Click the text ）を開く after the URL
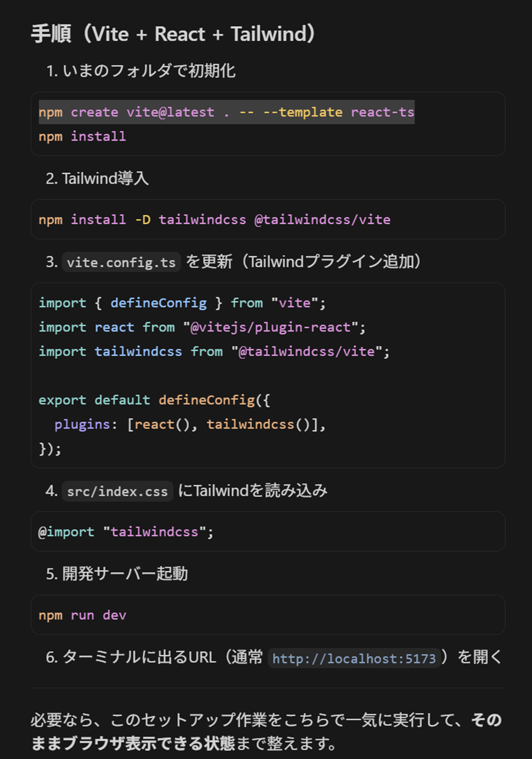The image size is (532, 759). point(472,657)
